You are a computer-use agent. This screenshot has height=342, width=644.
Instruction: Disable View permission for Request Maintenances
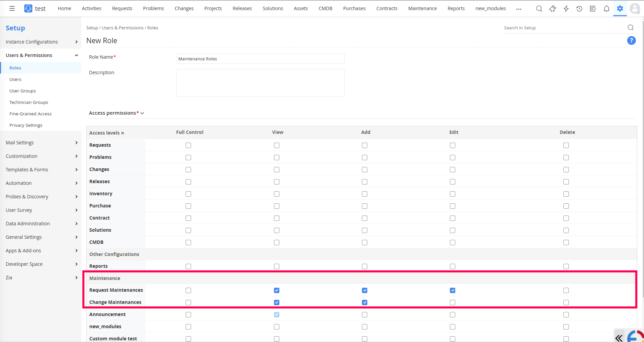(x=276, y=290)
